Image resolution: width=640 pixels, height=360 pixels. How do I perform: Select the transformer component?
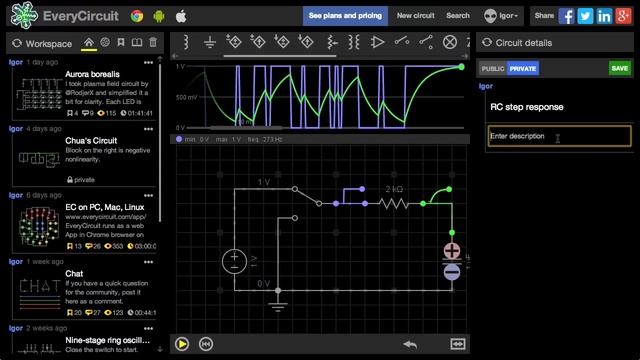pos(354,42)
